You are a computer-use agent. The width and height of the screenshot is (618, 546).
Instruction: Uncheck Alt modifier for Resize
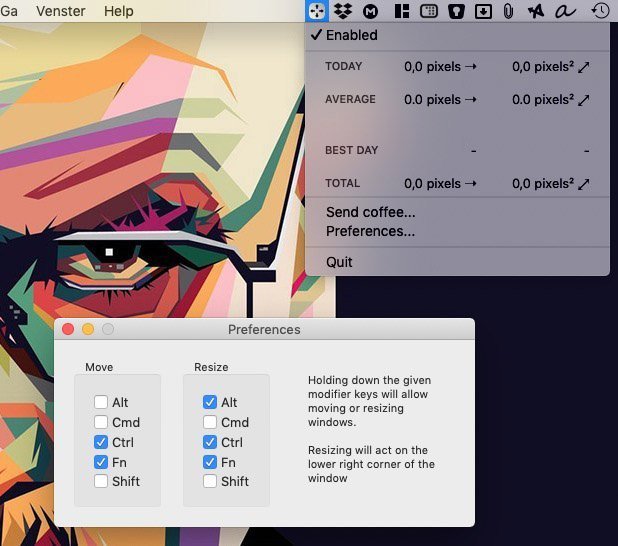210,402
